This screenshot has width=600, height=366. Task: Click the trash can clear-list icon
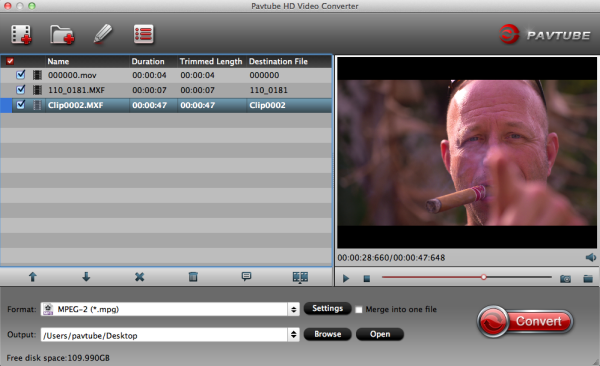[x=193, y=277]
